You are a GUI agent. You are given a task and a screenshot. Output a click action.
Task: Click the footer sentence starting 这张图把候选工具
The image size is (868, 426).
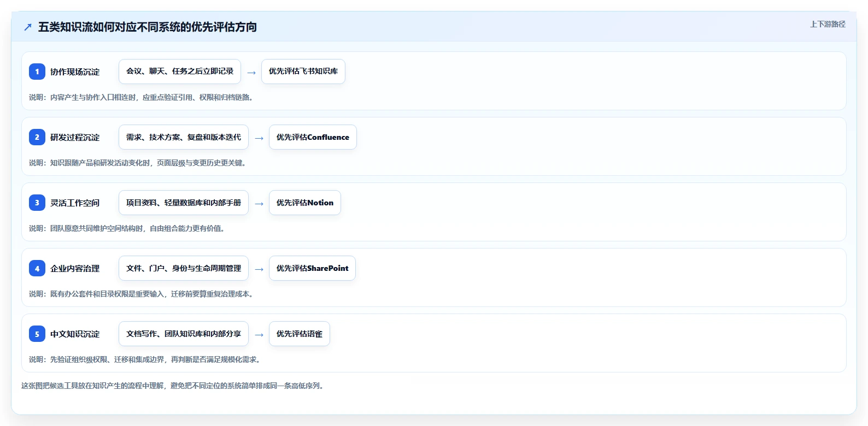coord(172,386)
